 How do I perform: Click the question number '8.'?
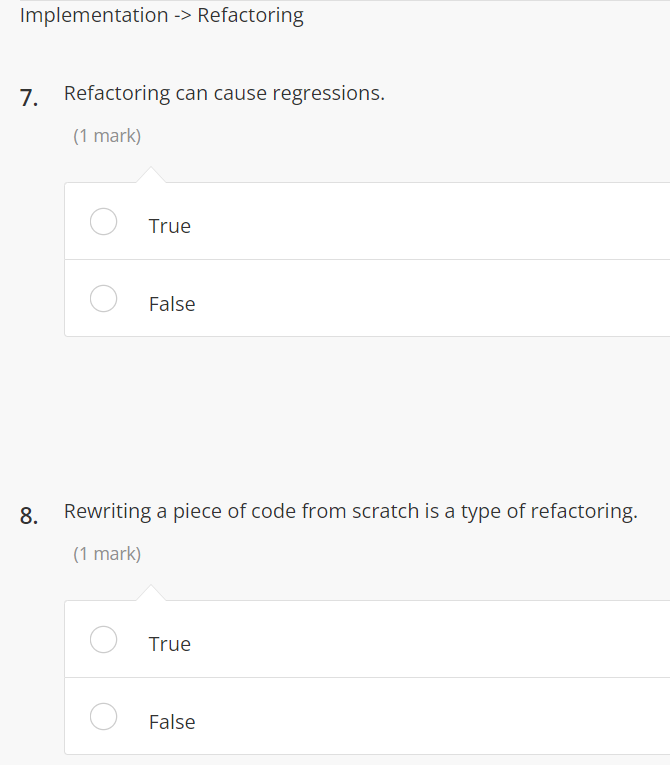[x=30, y=516]
